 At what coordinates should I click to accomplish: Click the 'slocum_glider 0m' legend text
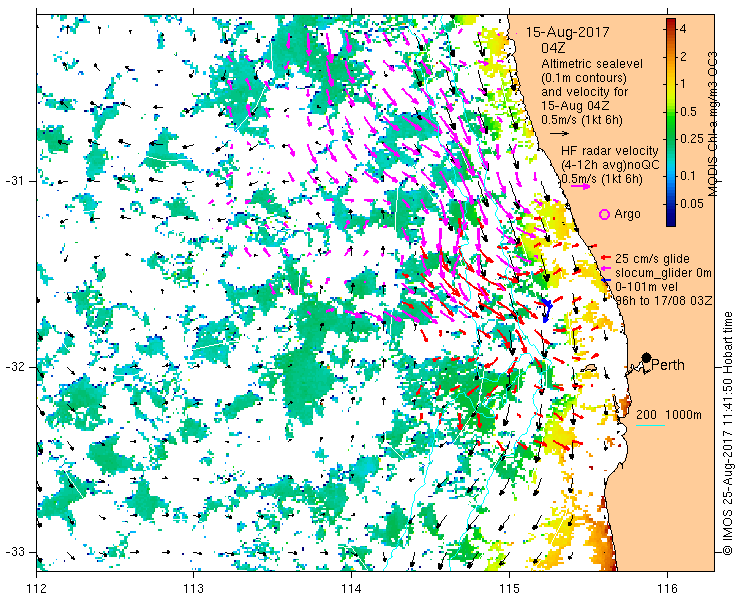pos(663,273)
